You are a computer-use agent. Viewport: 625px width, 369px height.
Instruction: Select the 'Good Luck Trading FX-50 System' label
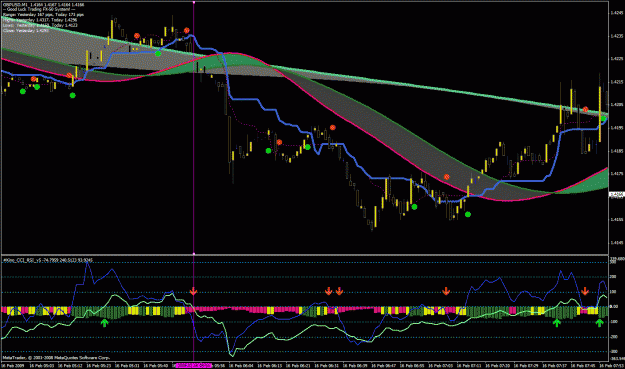[x=39, y=10]
